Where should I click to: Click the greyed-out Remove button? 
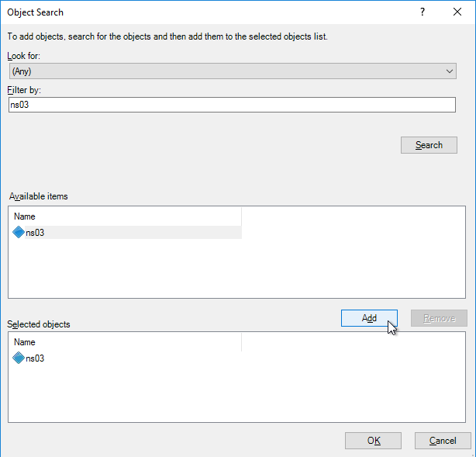[439, 318]
